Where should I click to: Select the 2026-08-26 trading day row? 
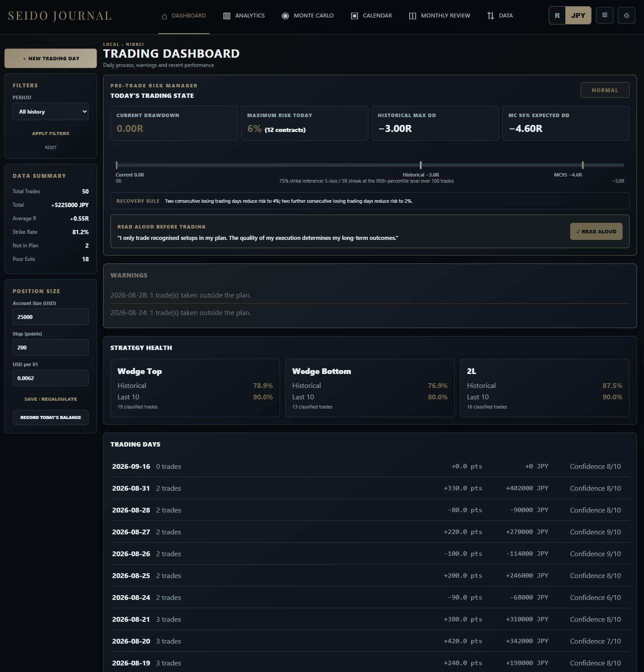370,554
